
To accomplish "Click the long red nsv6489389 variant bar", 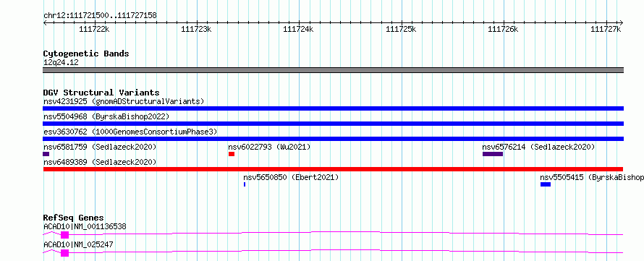I will (x=333, y=169).
